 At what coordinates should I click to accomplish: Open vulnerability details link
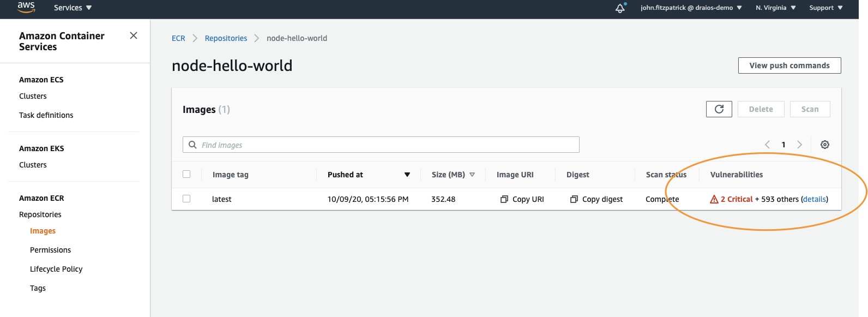(815, 199)
